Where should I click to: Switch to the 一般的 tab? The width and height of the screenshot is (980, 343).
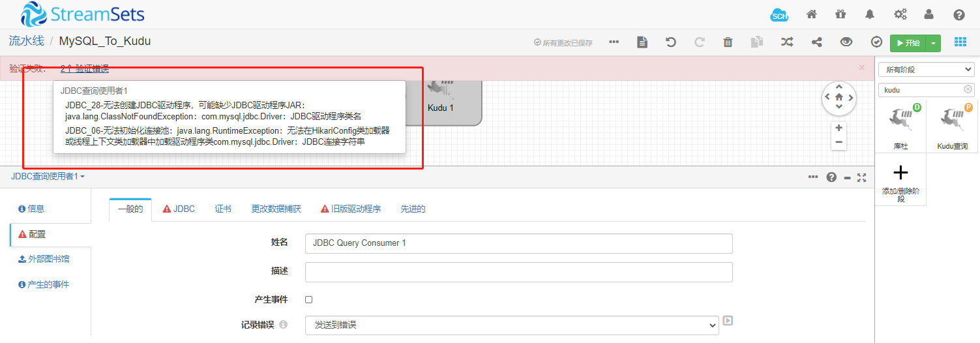click(130, 209)
